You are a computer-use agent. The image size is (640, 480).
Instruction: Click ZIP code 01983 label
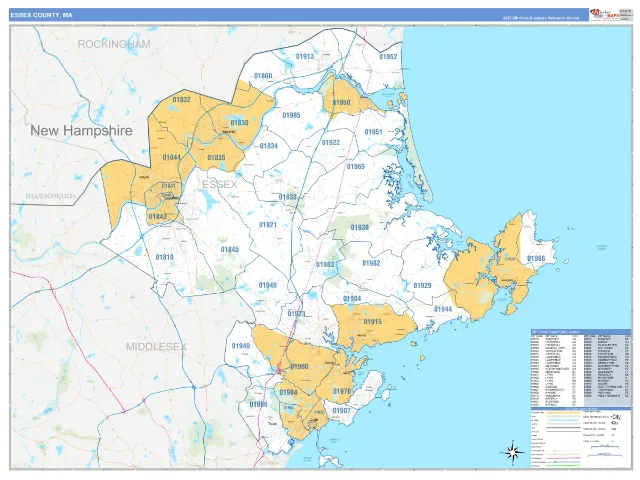(x=325, y=264)
